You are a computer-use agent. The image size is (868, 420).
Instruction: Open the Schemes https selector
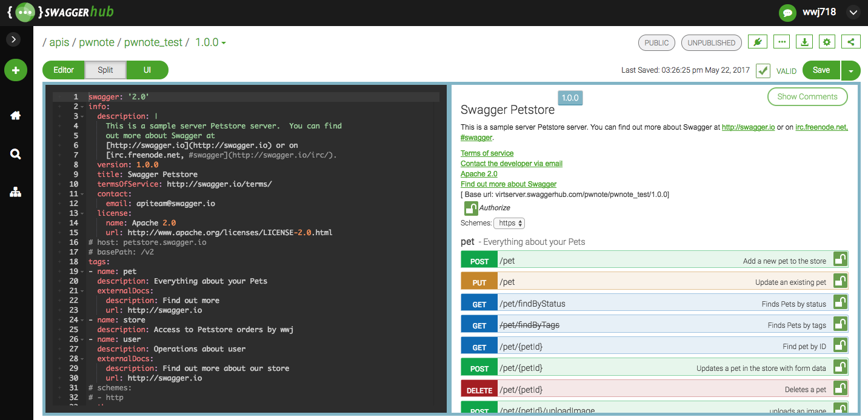[509, 223]
